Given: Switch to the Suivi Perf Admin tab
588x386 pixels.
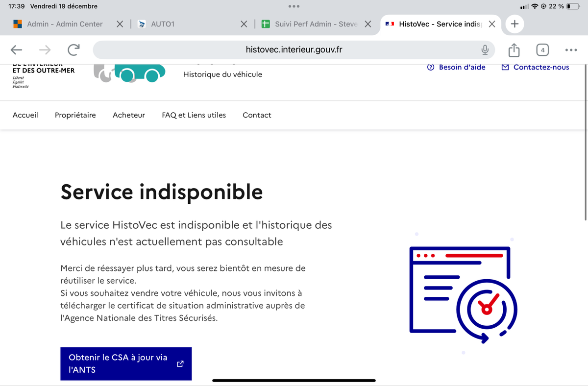Looking at the screenshot, I should coord(316,24).
